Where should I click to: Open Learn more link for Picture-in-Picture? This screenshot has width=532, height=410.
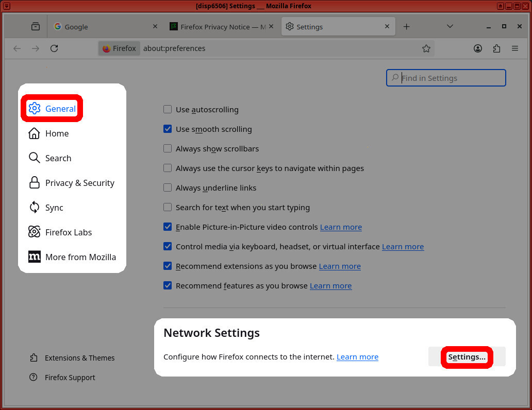tap(341, 227)
